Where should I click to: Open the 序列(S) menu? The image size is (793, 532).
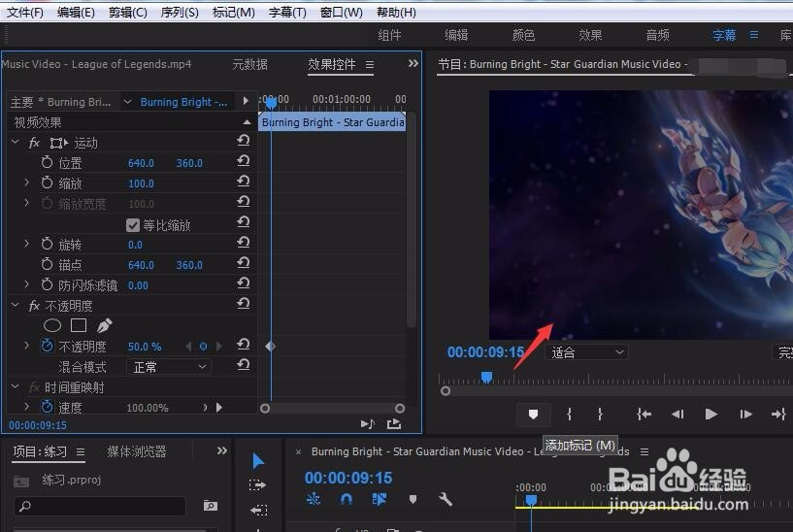click(180, 12)
